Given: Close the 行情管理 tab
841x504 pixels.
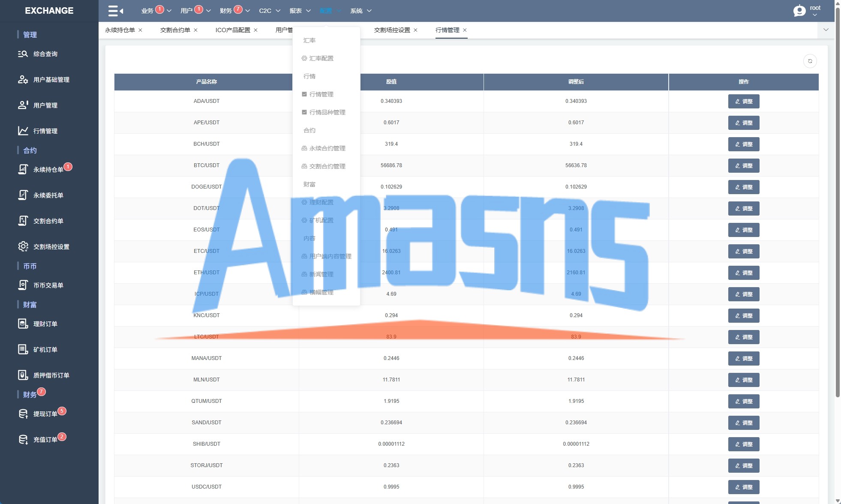Looking at the screenshot, I should coord(465,30).
